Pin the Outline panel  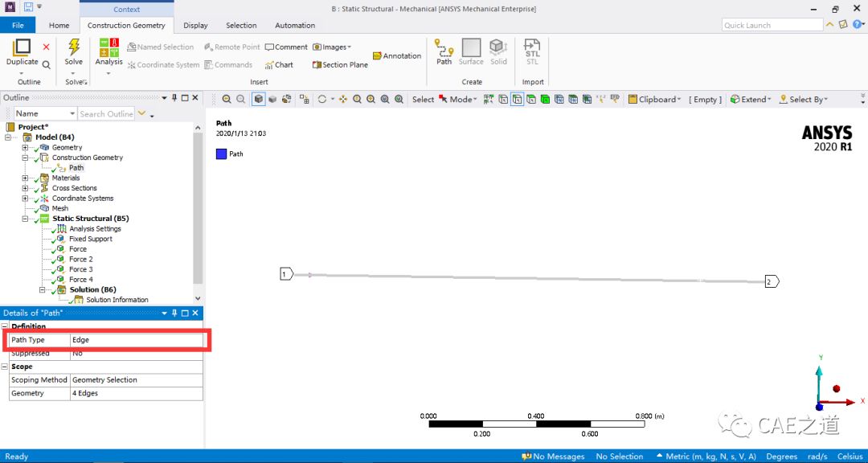click(174, 98)
